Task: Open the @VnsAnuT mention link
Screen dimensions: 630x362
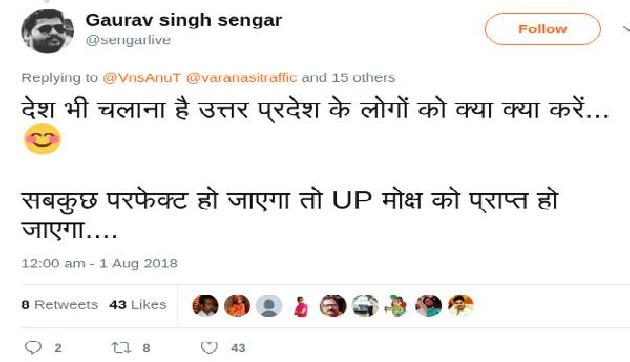Action: point(141,78)
